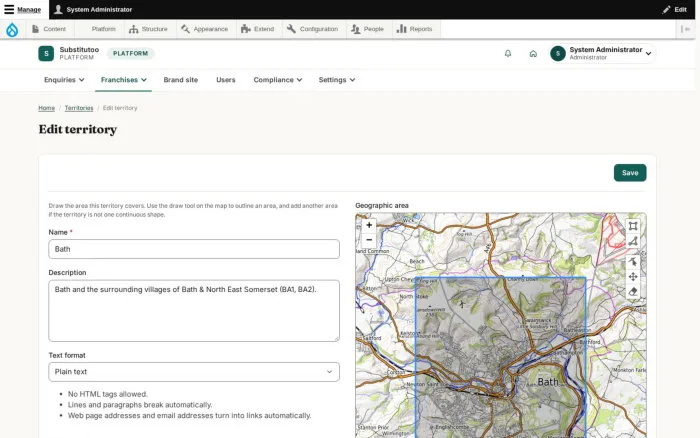700x438 pixels.
Task: Click the Territories breadcrumb link
Action: pyautogui.click(x=79, y=108)
